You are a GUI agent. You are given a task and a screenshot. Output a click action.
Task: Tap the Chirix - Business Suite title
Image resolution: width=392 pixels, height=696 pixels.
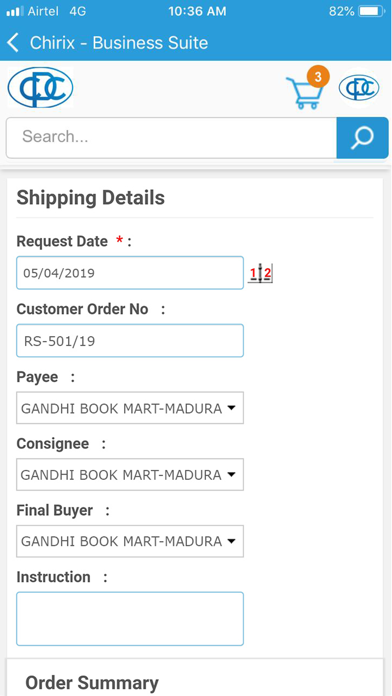click(x=119, y=43)
